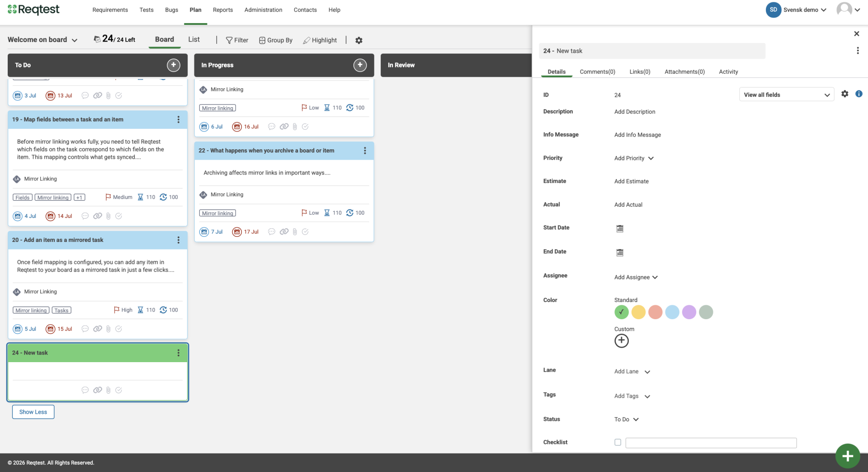Select the yellow standard color

click(638, 312)
